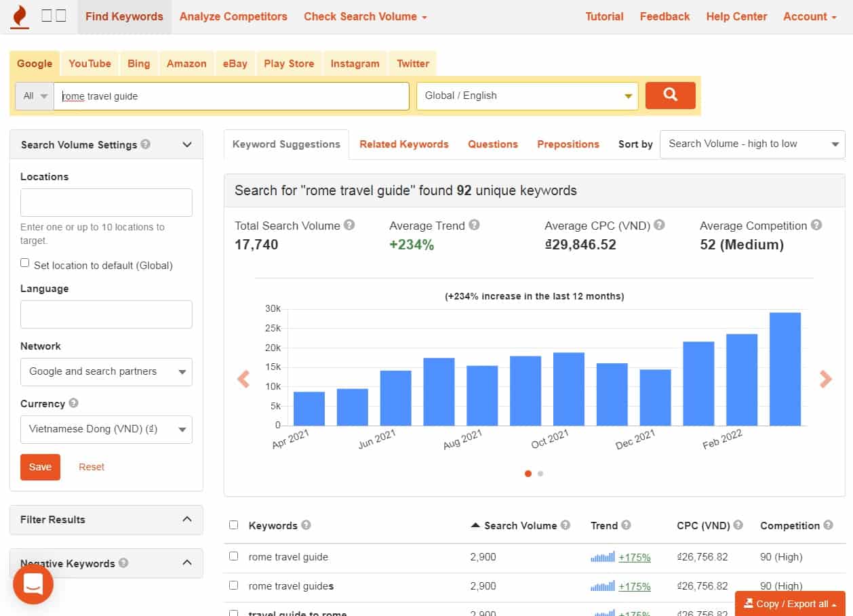The image size is (853, 616).
Task: Switch to the eBay tab
Action: tap(235, 63)
